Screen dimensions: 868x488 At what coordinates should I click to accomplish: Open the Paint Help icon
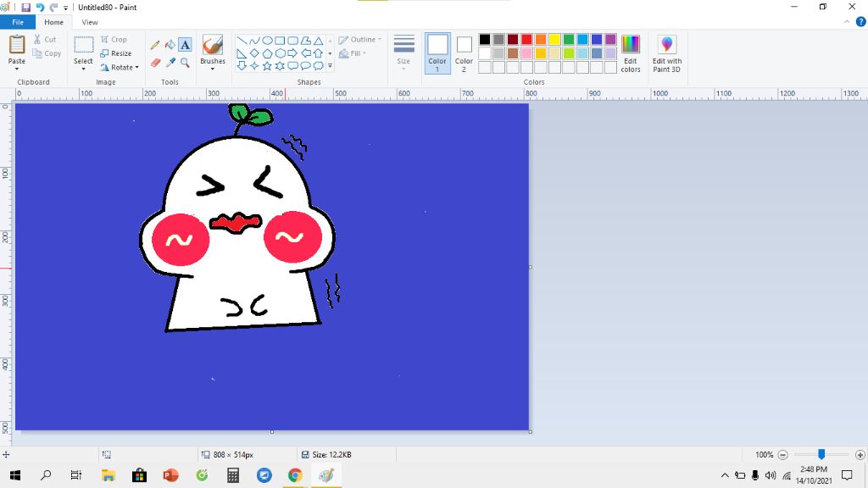(861, 21)
